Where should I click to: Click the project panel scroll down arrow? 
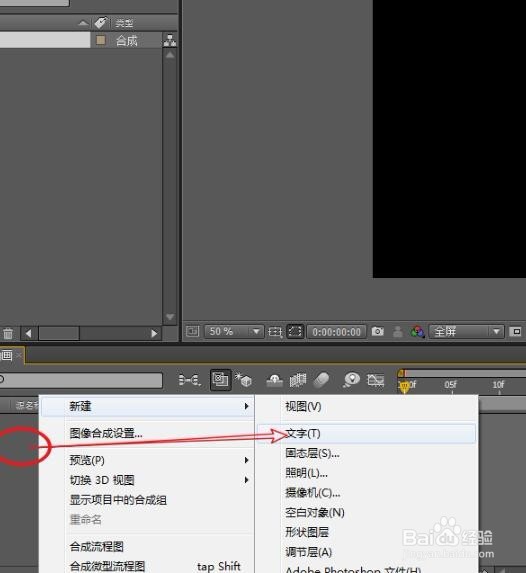pos(170,316)
